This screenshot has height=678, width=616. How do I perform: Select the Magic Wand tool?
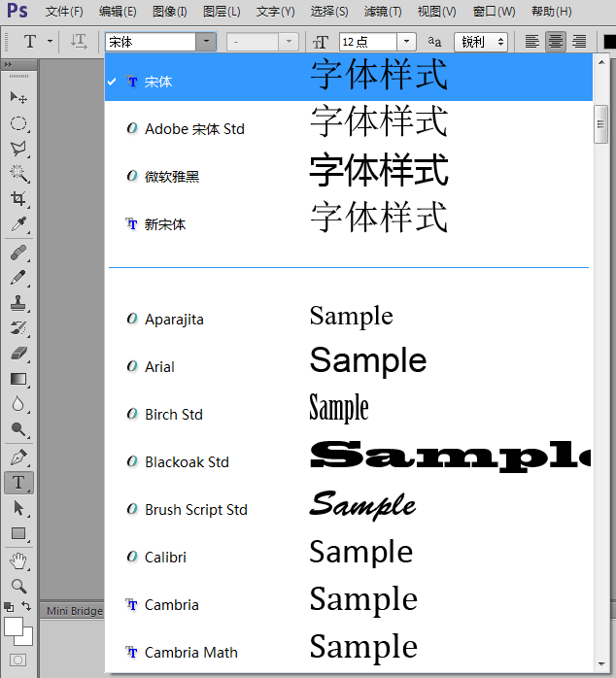pos(18,174)
